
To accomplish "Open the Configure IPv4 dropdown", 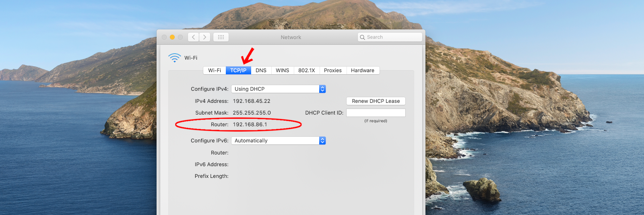I will pyautogui.click(x=279, y=89).
